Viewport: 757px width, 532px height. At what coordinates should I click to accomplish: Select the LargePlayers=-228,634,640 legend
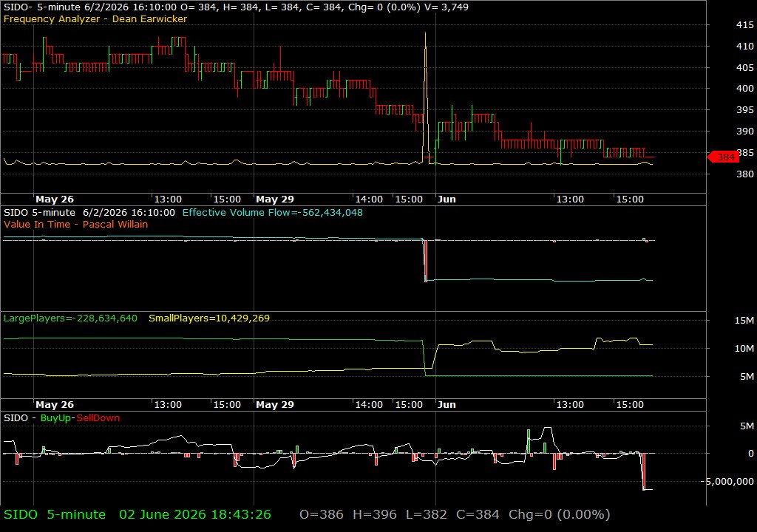coord(70,318)
